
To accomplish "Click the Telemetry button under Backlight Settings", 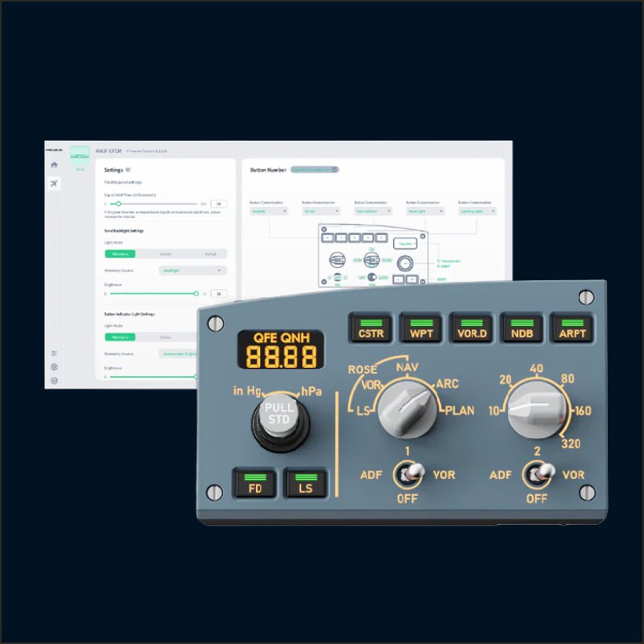I will (120, 254).
